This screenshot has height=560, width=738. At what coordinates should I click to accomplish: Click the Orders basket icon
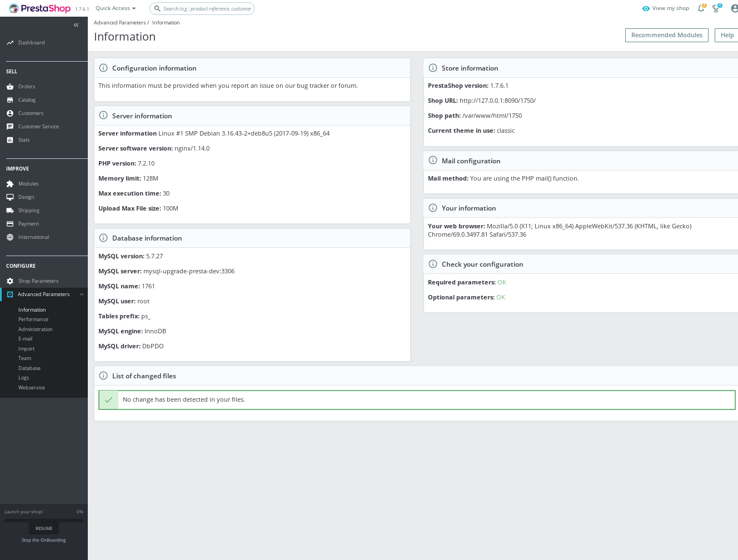coord(10,87)
